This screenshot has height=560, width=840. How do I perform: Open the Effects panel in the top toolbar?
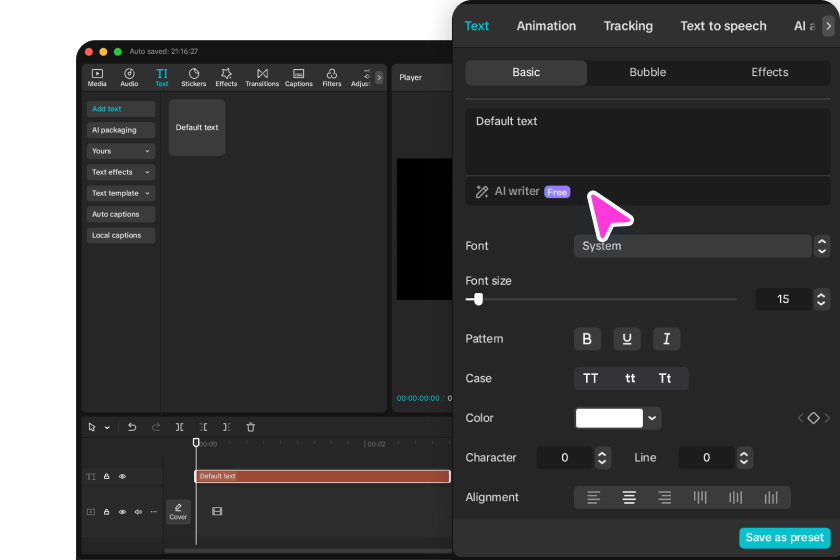pos(226,77)
